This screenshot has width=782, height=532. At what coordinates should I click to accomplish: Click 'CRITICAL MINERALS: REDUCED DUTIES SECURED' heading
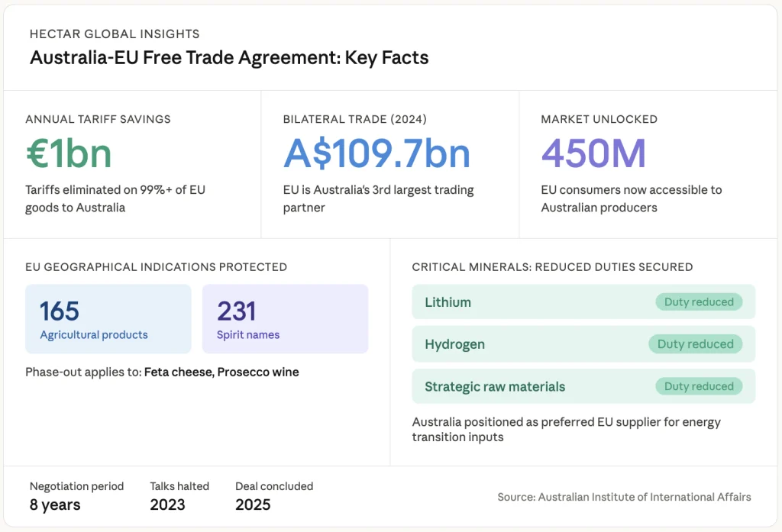pos(552,266)
